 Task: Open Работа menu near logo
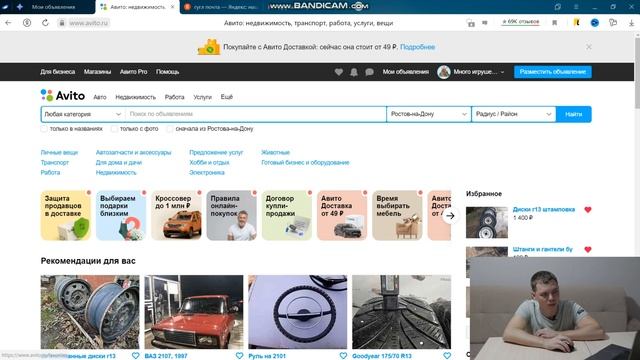click(x=174, y=97)
